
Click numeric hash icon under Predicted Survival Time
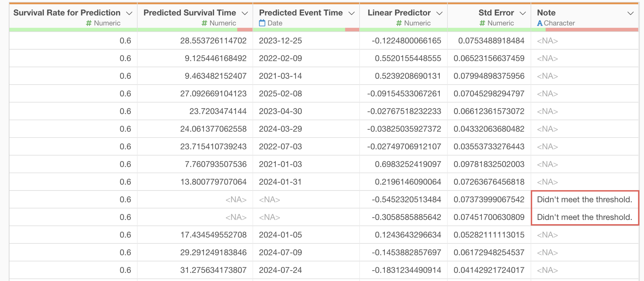pyautogui.click(x=204, y=23)
